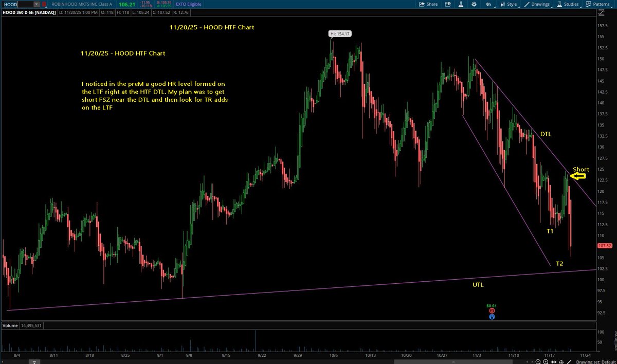The width and height of the screenshot is (617, 364).
Task: Open the Studies menu
Action: click(x=568, y=4)
